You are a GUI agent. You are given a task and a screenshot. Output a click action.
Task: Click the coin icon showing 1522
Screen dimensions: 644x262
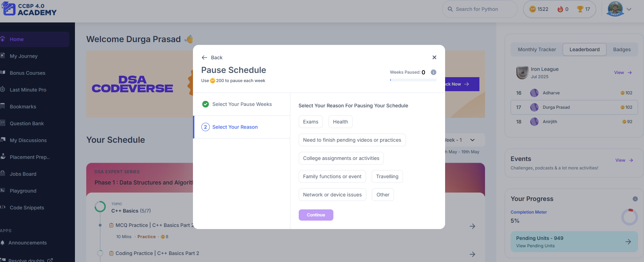pos(533,9)
